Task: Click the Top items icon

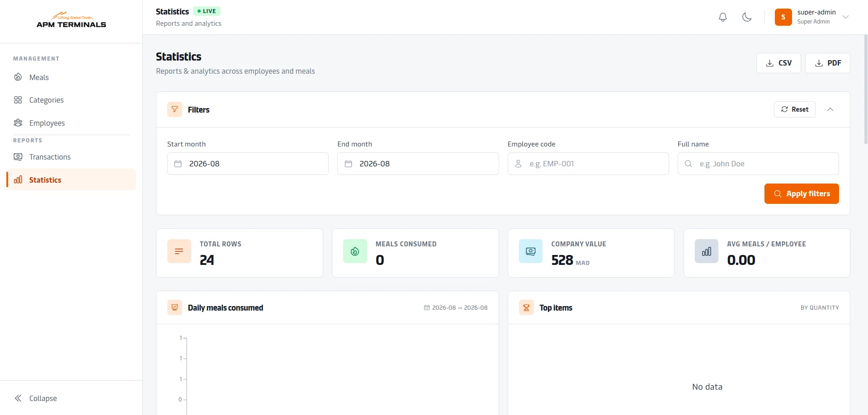Action: point(526,307)
